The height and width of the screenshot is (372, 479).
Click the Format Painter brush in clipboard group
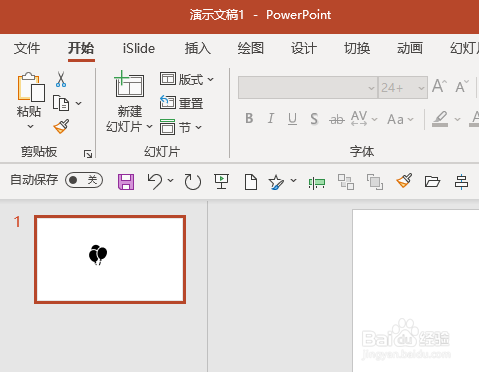pos(61,126)
